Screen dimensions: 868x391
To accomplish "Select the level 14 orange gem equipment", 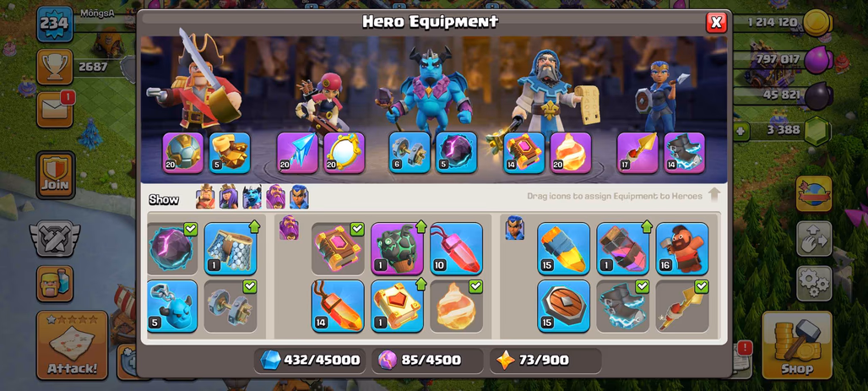I will (x=338, y=307).
